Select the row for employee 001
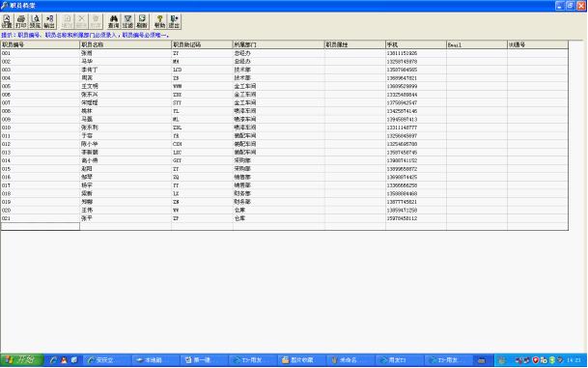Screen dimensions: 588x368 (x=284, y=53)
